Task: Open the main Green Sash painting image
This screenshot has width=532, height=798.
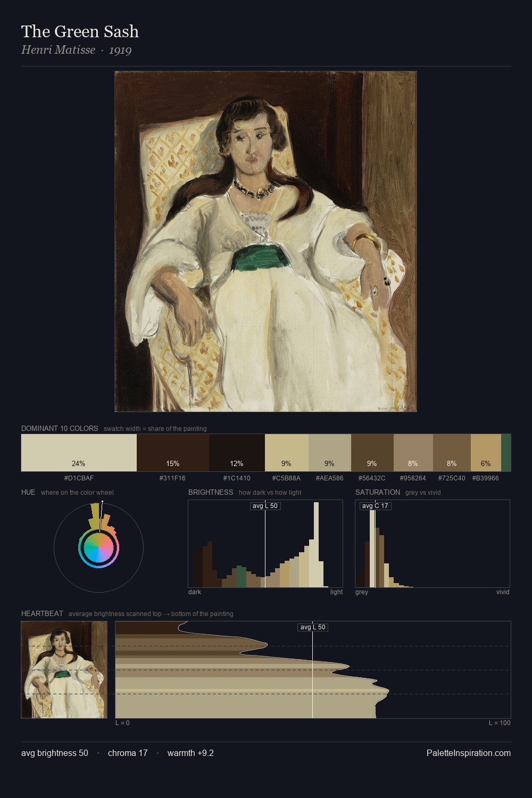Action: click(265, 242)
